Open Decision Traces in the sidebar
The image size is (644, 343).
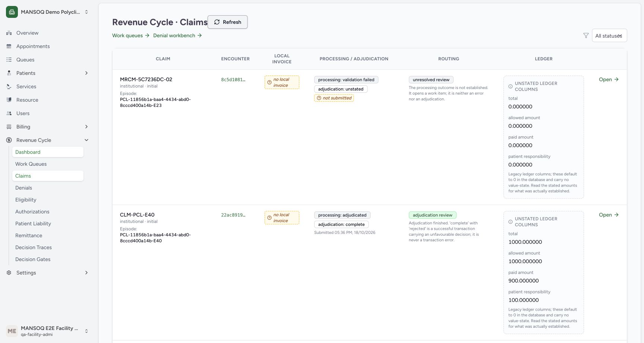[x=48, y=247]
